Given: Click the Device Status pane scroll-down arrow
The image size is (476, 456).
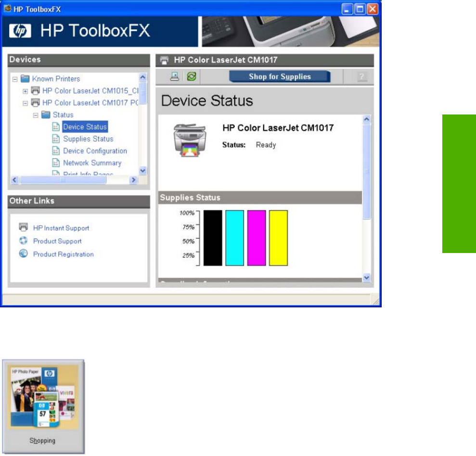Looking at the screenshot, I should click(367, 277).
